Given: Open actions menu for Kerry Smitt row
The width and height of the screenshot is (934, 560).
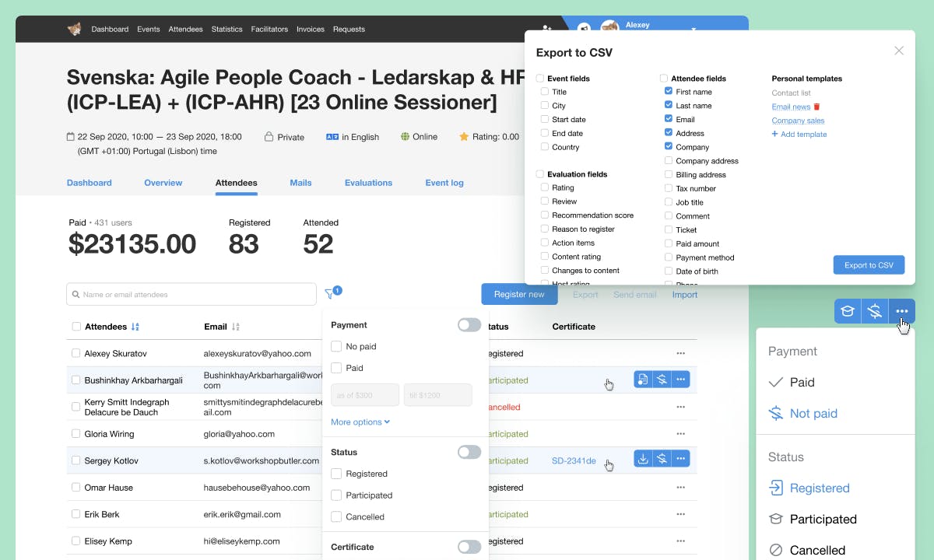Looking at the screenshot, I should [681, 407].
